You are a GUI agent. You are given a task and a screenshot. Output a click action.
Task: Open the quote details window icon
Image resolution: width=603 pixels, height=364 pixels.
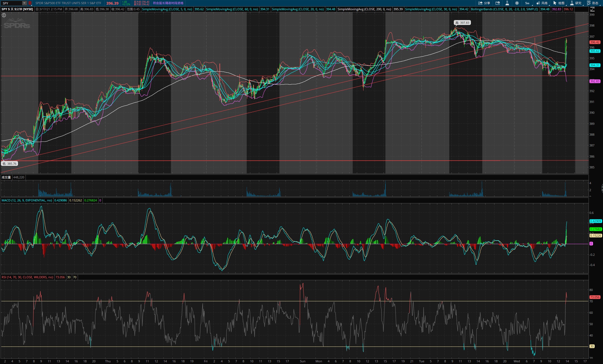498,3
